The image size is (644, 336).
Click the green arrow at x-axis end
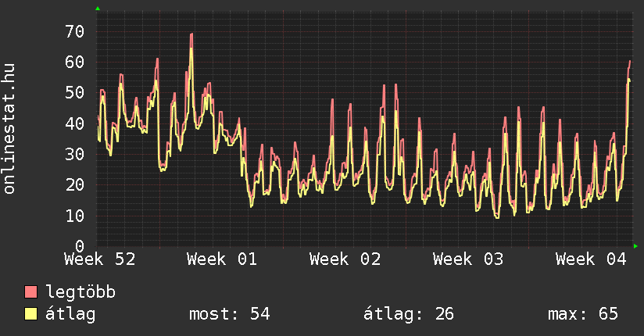tap(636, 246)
